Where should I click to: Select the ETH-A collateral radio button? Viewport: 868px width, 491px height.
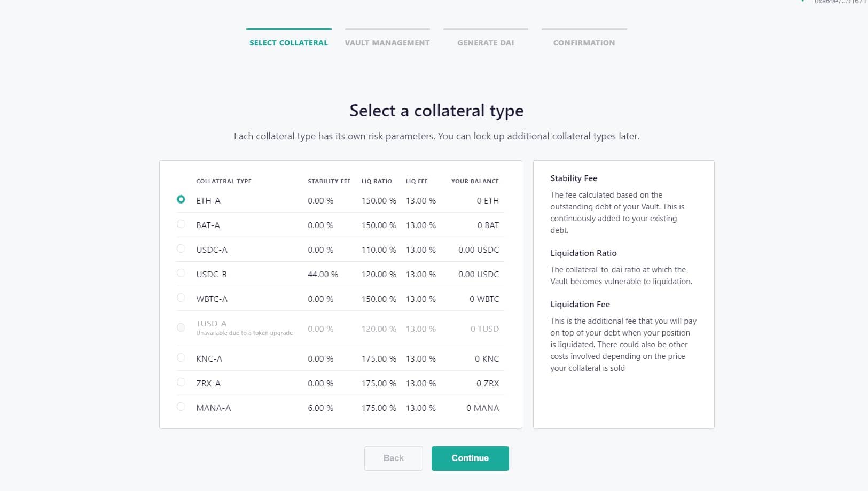tap(181, 199)
